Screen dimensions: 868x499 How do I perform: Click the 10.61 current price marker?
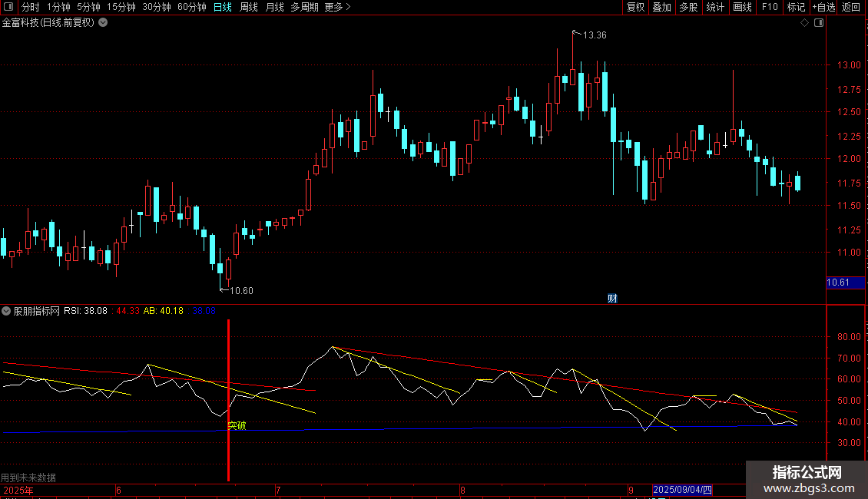(845, 283)
